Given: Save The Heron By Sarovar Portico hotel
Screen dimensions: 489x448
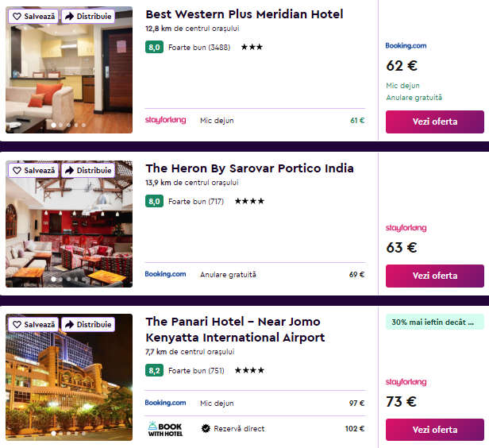Looking at the screenshot, I should [x=33, y=170].
